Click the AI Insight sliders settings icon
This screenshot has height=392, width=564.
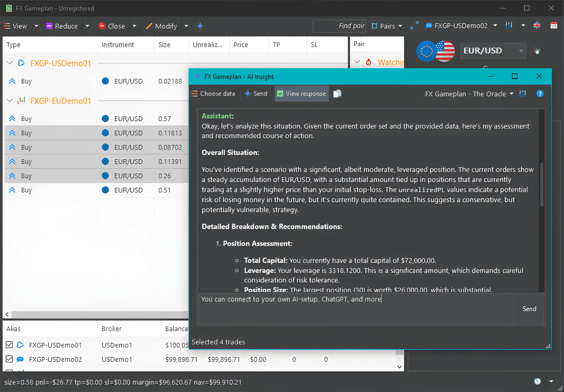point(523,94)
